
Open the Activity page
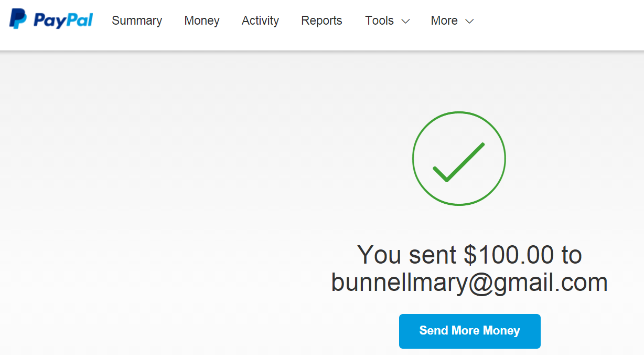point(260,21)
